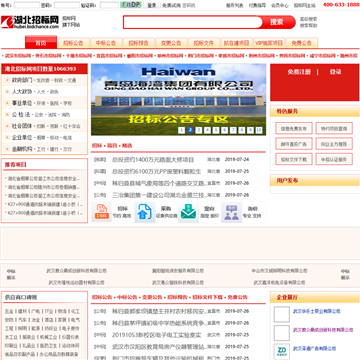The height and width of the screenshot is (360, 360).
Task: Switch to the 变更公告 tab
Action: (x=171, y=43)
